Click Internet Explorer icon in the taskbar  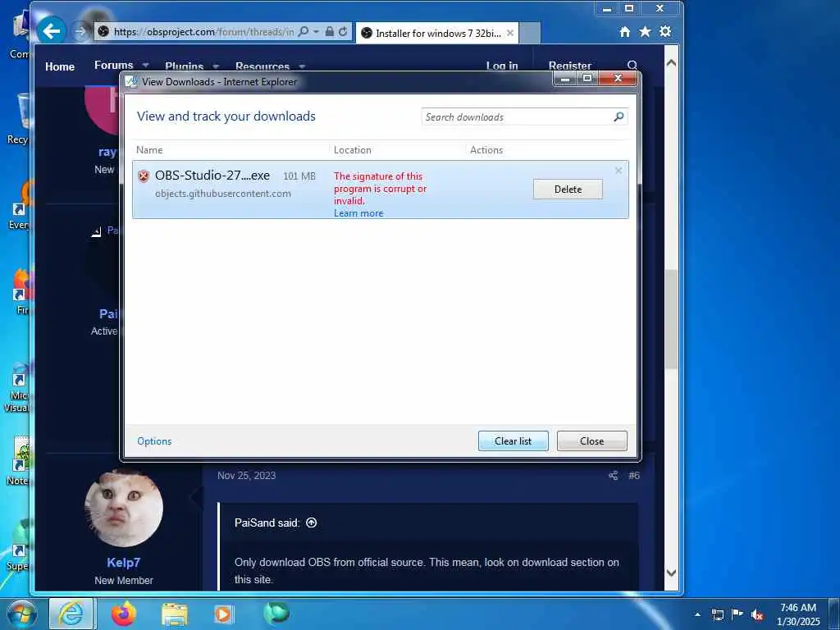[71, 614]
